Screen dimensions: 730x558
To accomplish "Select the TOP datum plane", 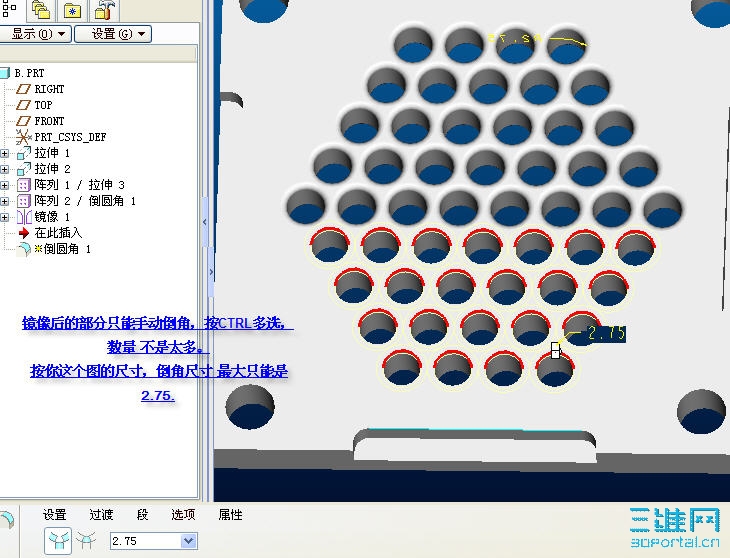I will 43,105.
